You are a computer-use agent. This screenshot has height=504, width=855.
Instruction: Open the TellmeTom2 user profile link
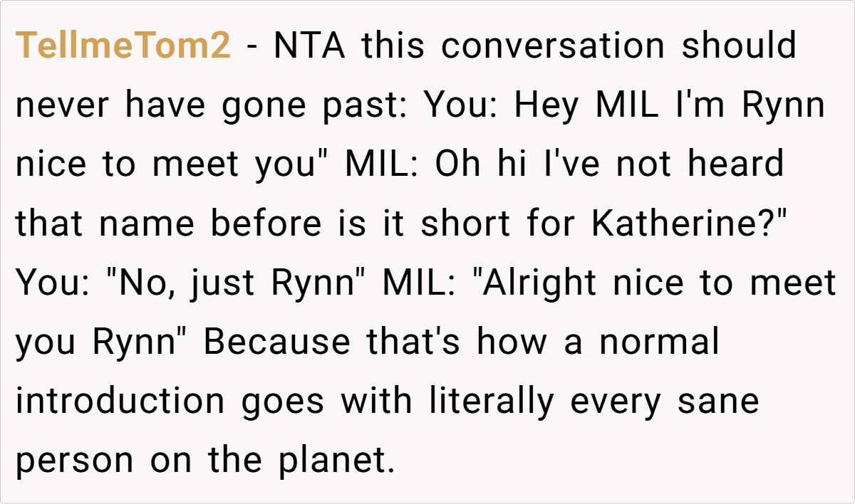123,47
